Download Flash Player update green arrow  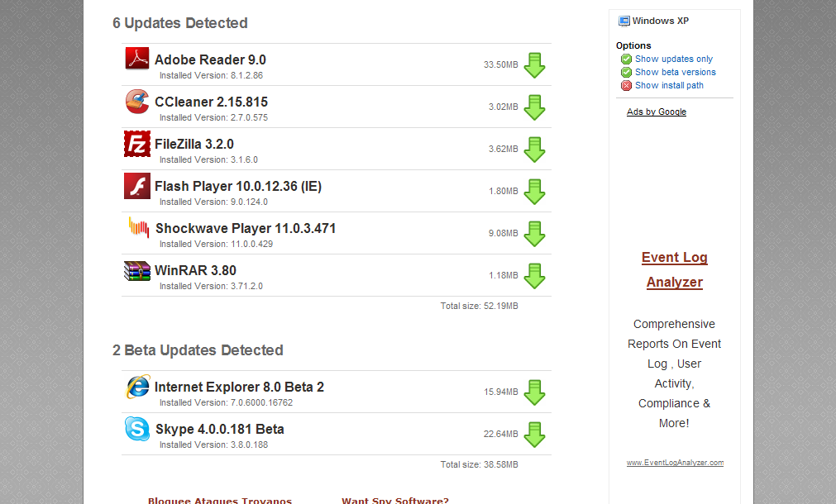pos(534,192)
